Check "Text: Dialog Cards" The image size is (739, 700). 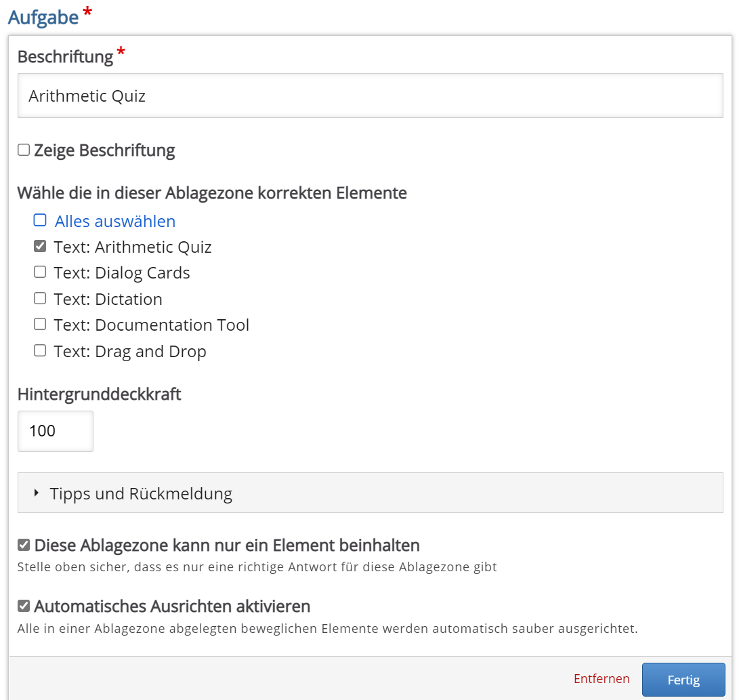[x=39, y=272]
